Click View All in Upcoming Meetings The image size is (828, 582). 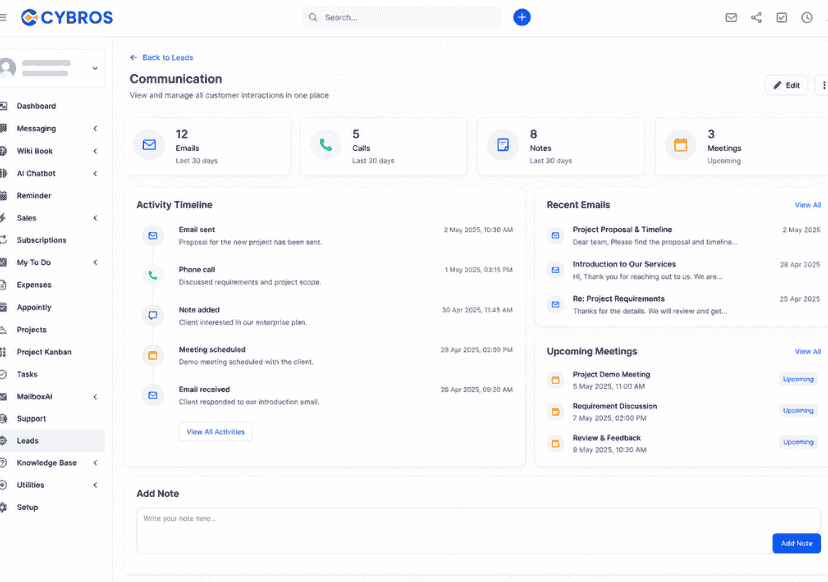pos(808,351)
